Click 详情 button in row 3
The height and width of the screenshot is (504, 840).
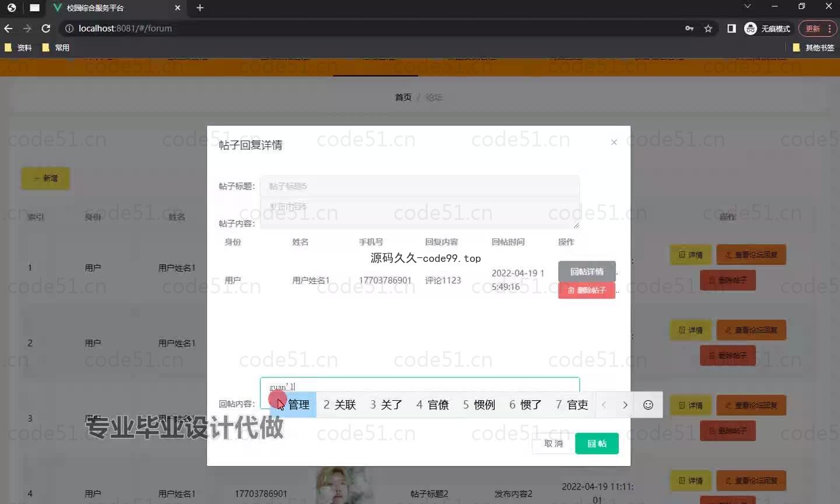[x=691, y=405]
